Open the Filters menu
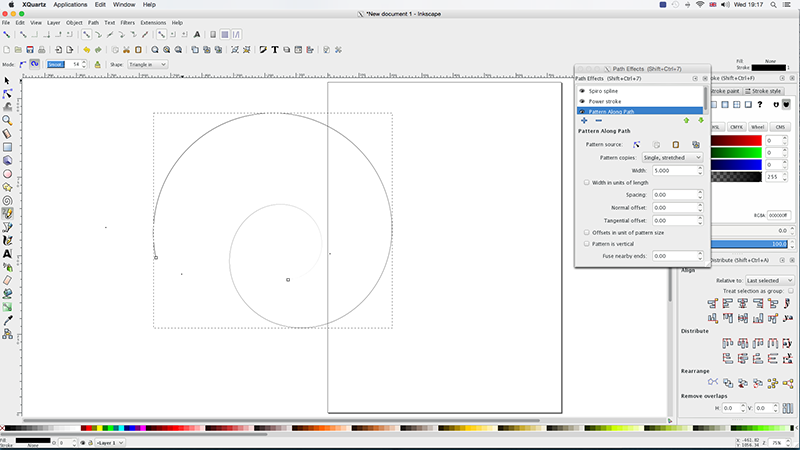The width and height of the screenshot is (800, 450). pos(128,23)
